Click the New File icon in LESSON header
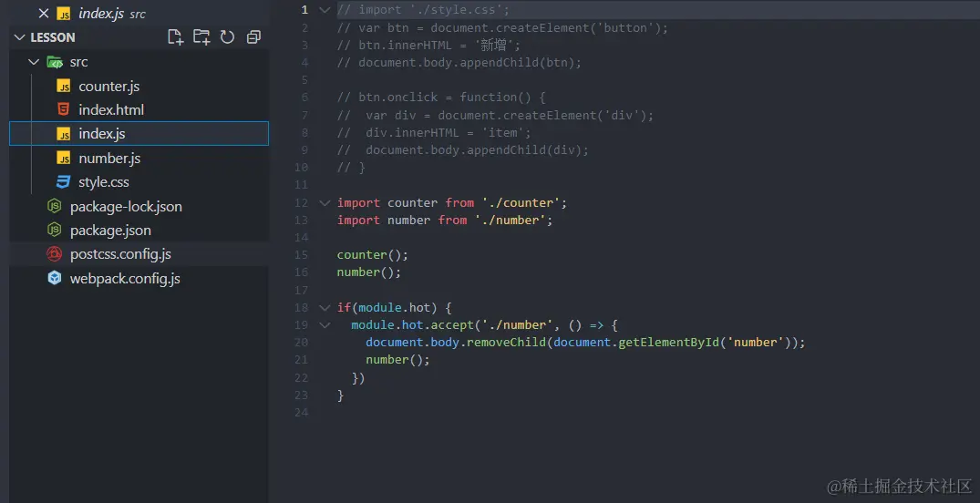The width and height of the screenshot is (980, 503). pyautogui.click(x=176, y=36)
